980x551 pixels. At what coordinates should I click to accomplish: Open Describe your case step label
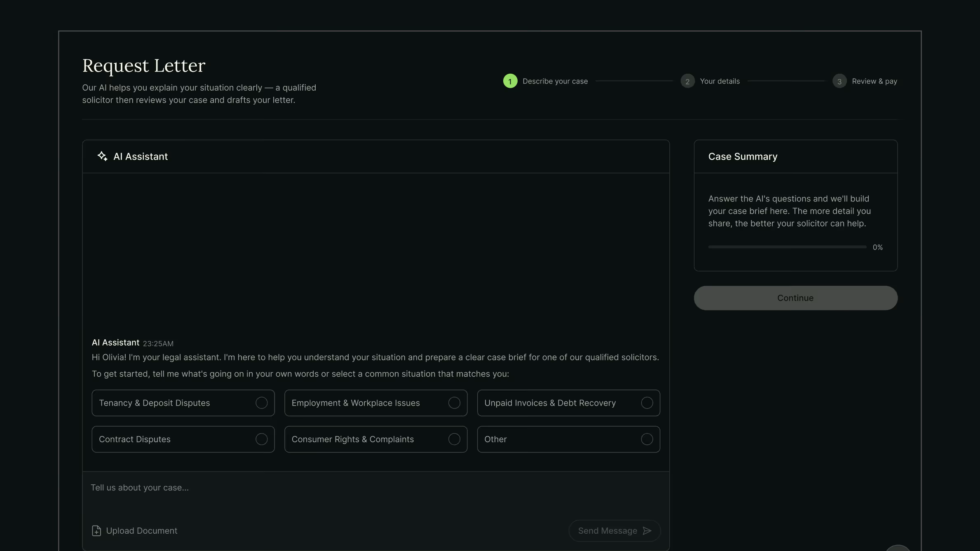pos(555,81)
